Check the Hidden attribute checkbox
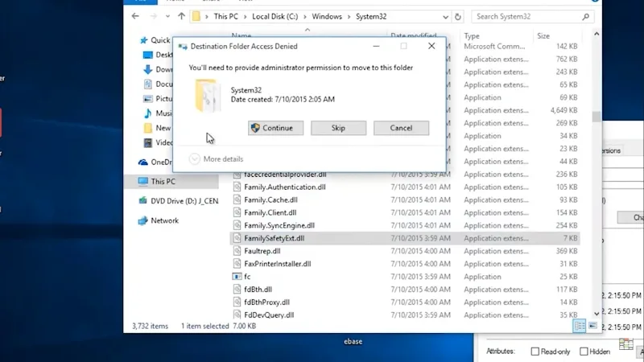644x362 pixels. click(x=584, y=352)
